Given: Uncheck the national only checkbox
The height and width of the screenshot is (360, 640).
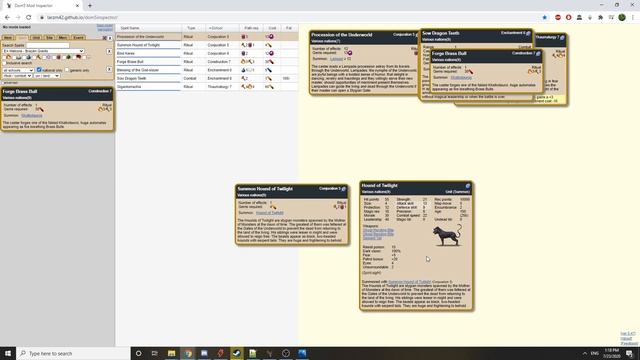Looking at the screenshot, I should pos(39,70).
